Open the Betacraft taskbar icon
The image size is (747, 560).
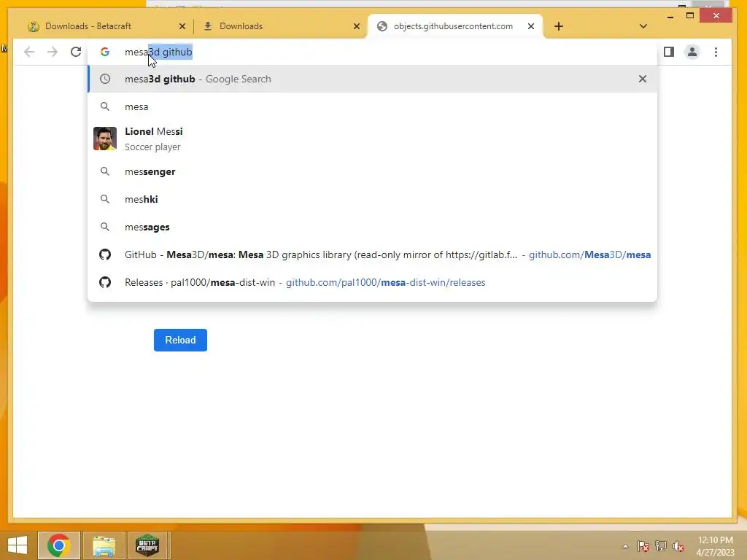pyautogui.click(x=147, y=545)
